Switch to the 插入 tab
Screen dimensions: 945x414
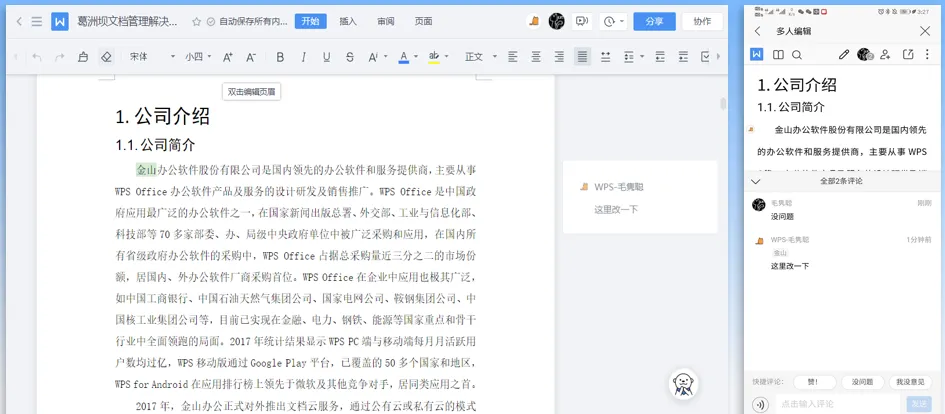[348, 22]
